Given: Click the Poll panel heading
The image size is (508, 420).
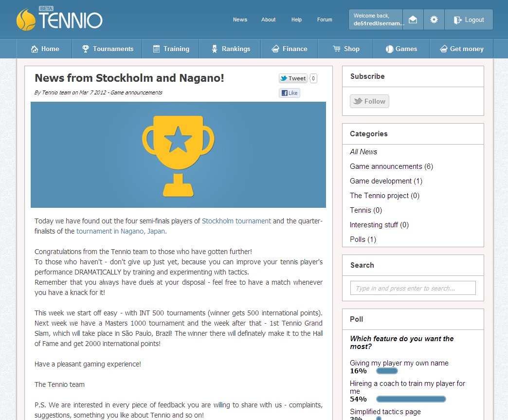Looking at the screenshot, I should coord(356,319).
